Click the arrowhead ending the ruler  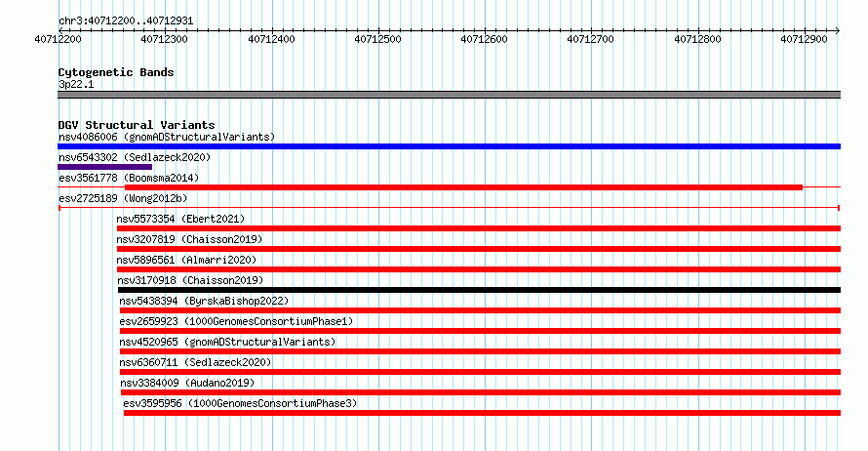[838, 31]
